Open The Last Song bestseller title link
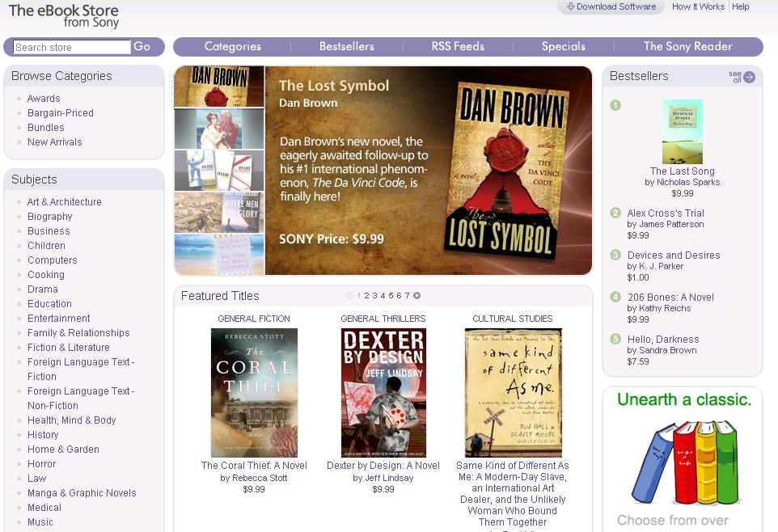Image resolution: width=778 pixels, height=532 pixels. pyautogui.click(x=683, y=171)
